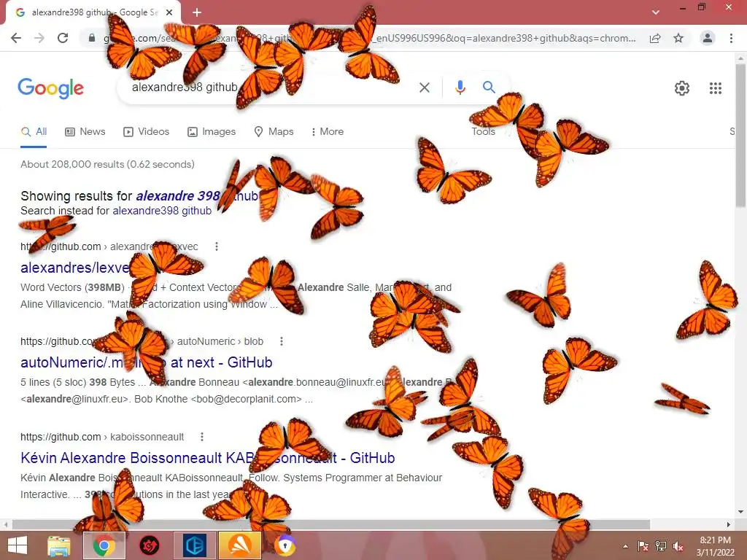This screenshot has width=747, height=560.
Task: Open the Google apps grid
Action: coord(715,88)
